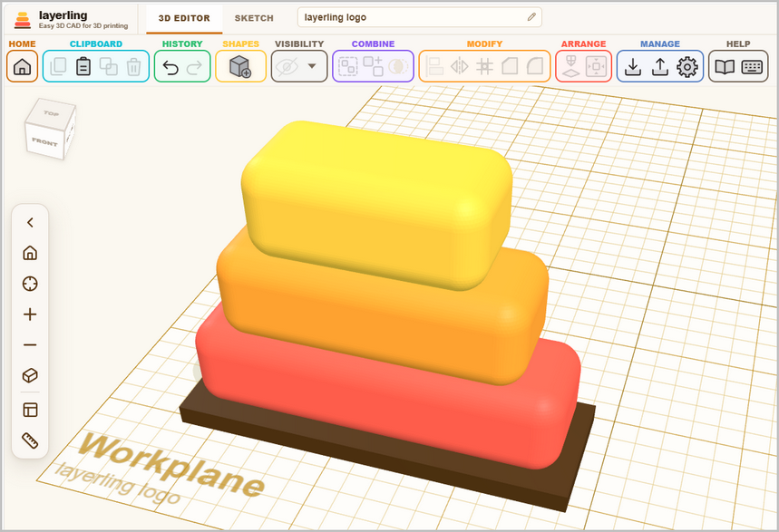Switch to the 3D EDITOR tab

(184, 18)
